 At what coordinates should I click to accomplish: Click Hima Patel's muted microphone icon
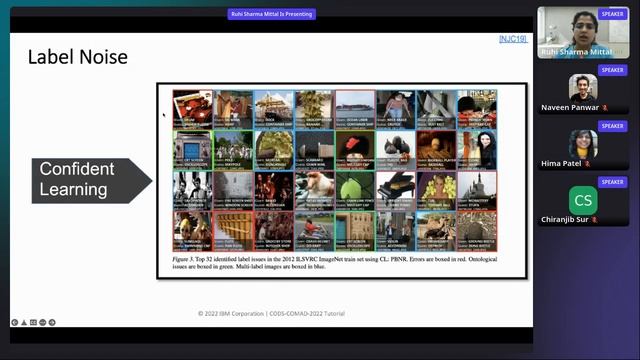(587, 164)
